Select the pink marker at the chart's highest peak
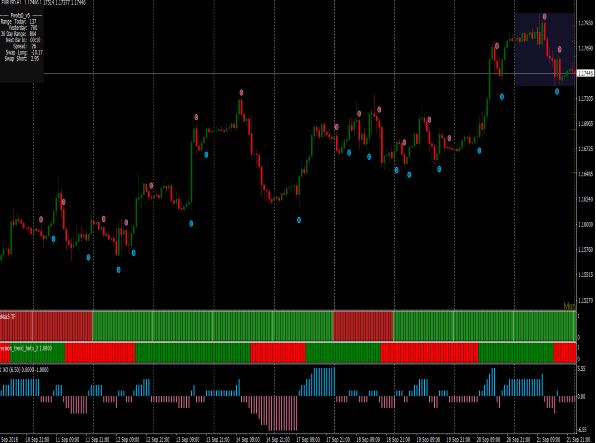Image resolution: width=596 pixels, height=443 pixels. coord(544,16)
